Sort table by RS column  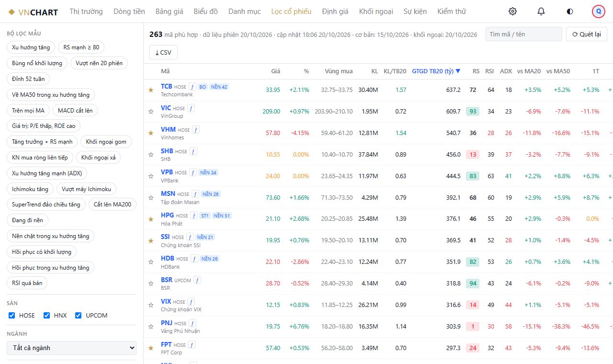(x=476, y=71)
